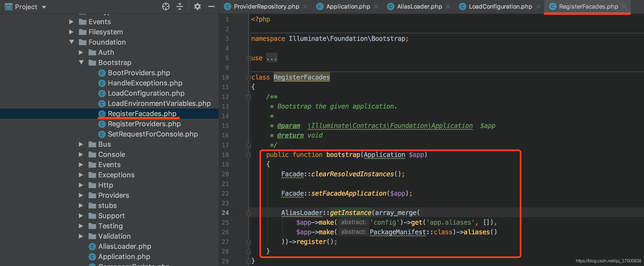The height and width of the screenshot is (266, 644).
Task: Collapse the Bootstrap folder
Action: (81, 63)
